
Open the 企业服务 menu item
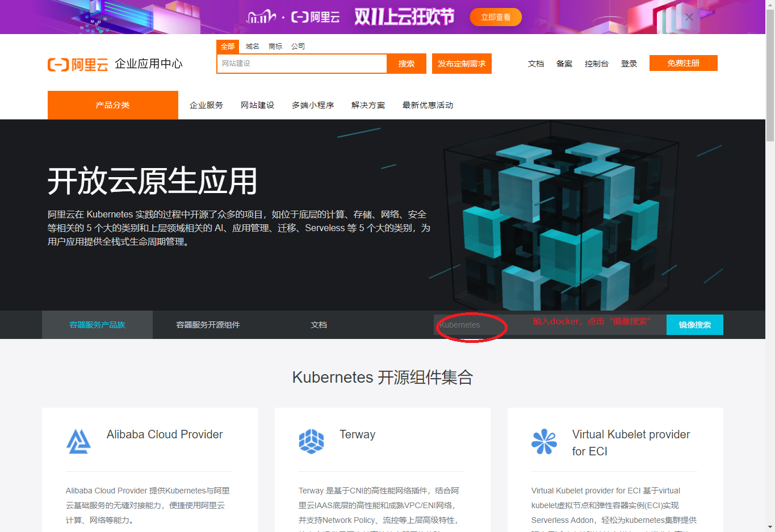click(x=206, y=105)
